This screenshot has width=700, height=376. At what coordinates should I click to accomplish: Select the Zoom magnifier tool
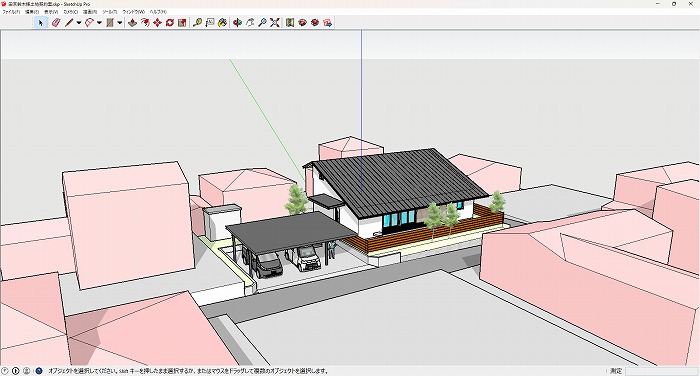point(262,23)
